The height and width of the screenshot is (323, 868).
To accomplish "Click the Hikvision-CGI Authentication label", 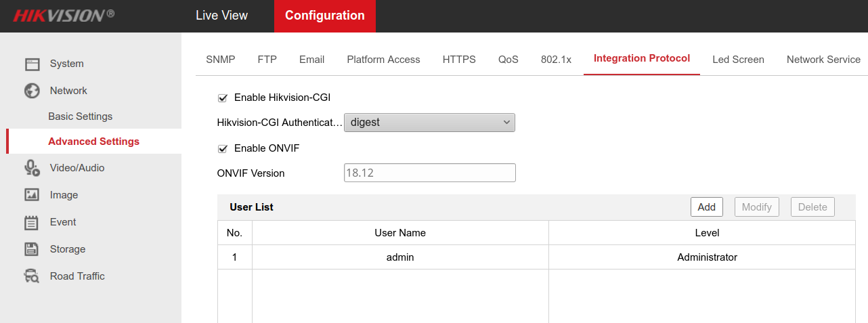I will 280,123.
